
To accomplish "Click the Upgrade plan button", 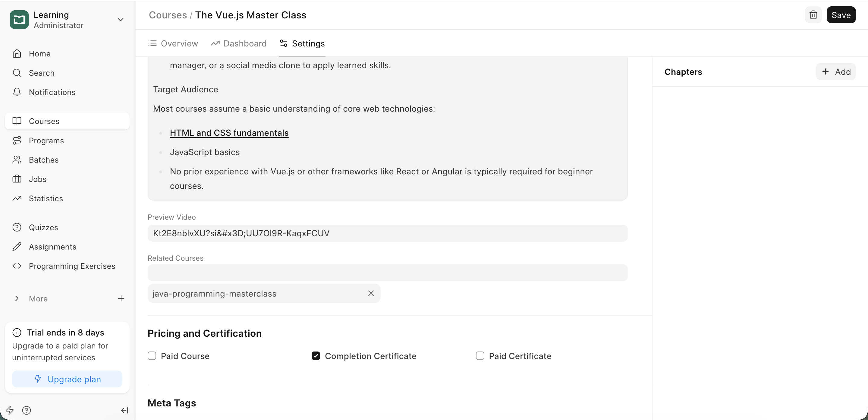I will pos(67,379).
